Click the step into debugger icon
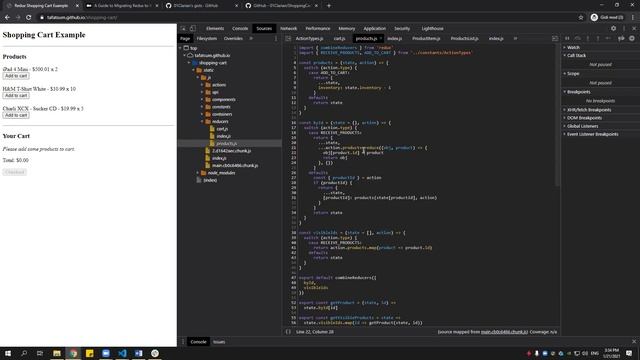Screen dimensions: 640x360 tap(588, 38)
